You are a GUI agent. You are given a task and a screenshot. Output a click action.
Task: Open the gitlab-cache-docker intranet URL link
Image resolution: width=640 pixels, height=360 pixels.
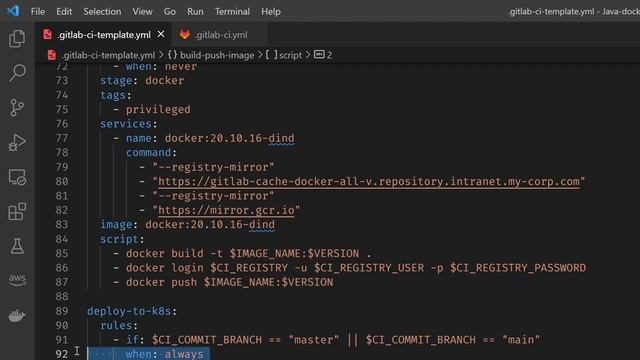369,182
